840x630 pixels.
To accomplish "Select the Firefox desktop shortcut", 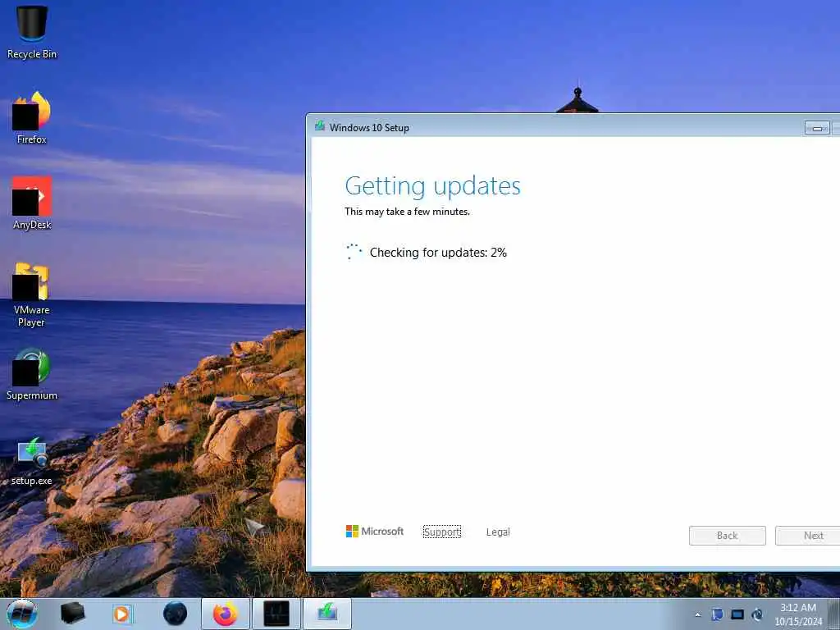I will (x=32, y=118).
